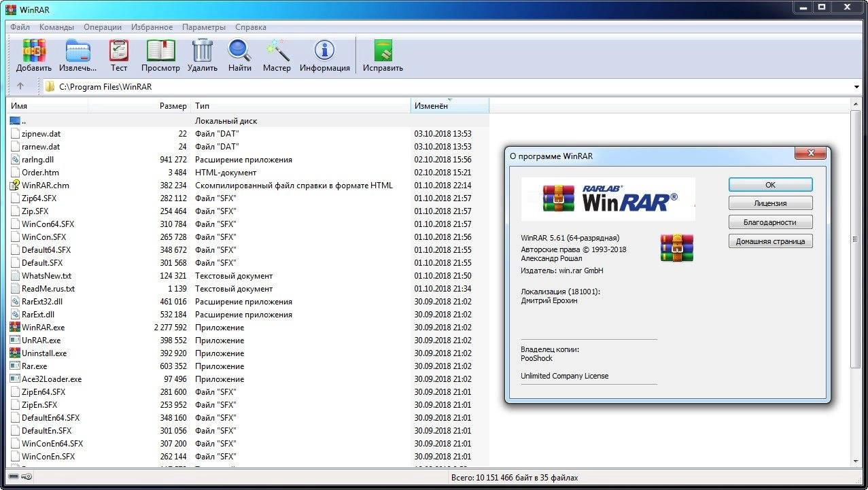Click the UnRAR.exe file icon
The height and width of the screenshot is (490, 868).
coord(15,340)
